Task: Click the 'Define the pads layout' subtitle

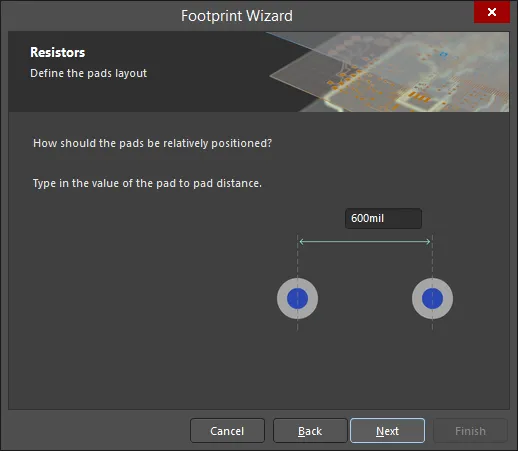Action: coord(88,73)
